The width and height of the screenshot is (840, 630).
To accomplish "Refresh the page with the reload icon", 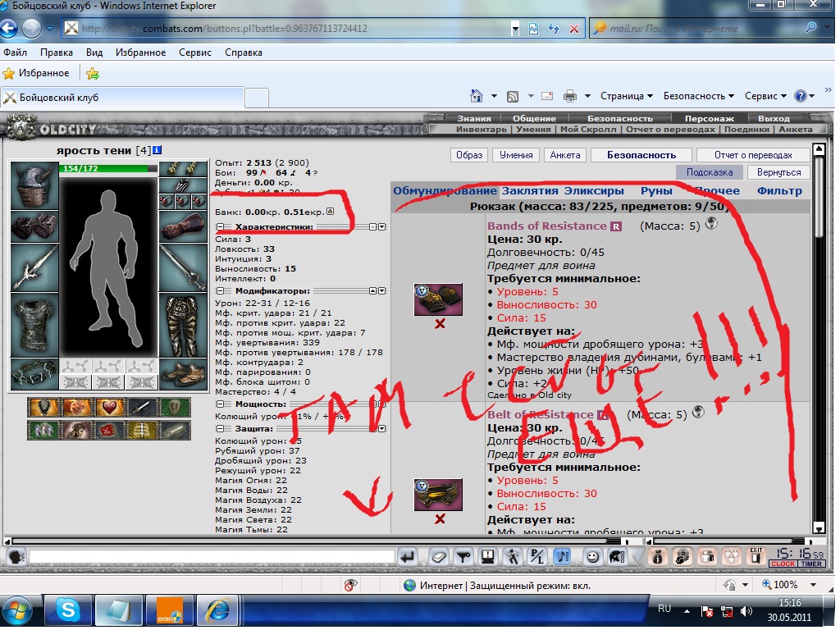I will (554, 29).
